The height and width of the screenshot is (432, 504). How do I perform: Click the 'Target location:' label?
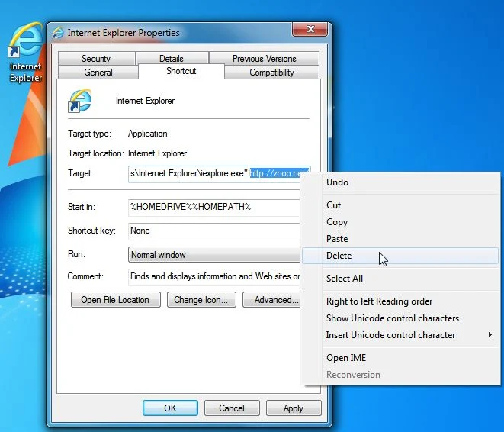tap(95, 153)
